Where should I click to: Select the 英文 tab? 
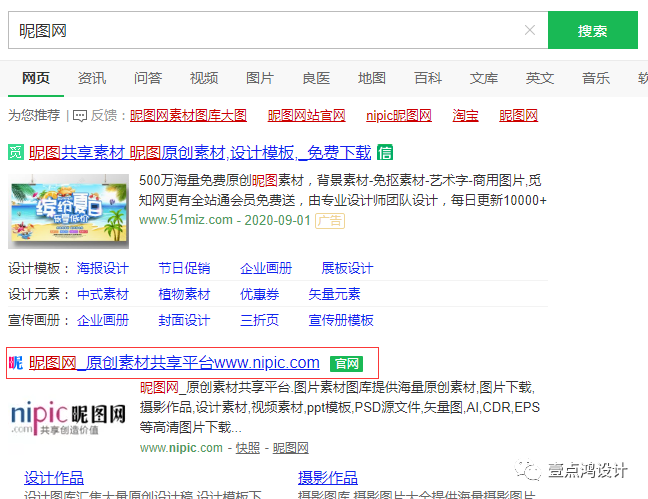click(x=540, y=78)
